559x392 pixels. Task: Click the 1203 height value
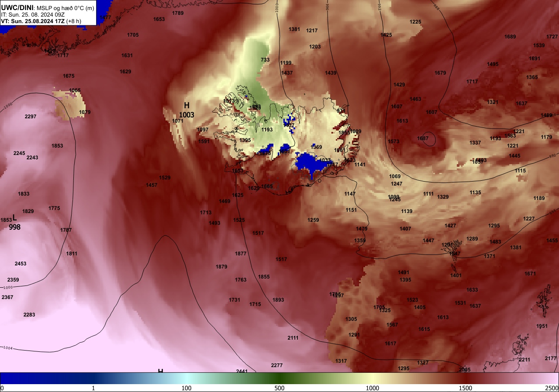click(315, 47)
